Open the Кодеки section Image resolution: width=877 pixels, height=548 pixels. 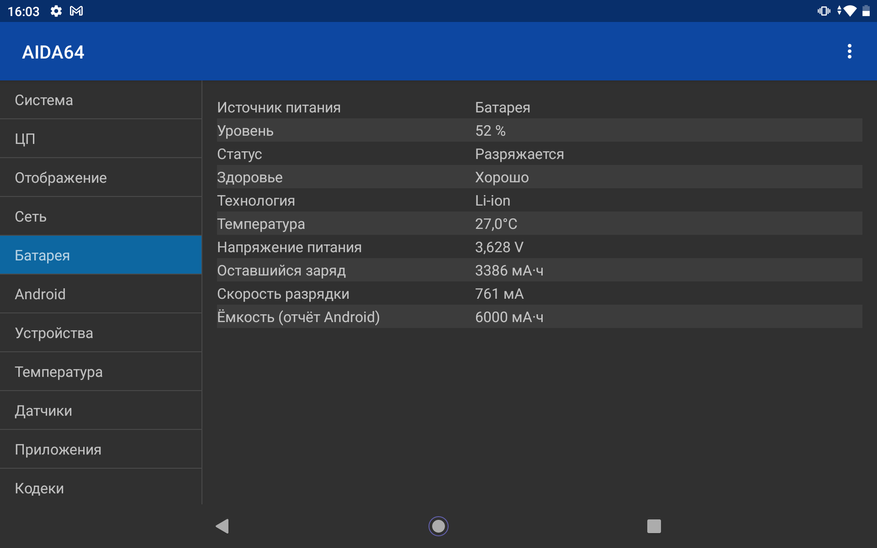(101, 488)
